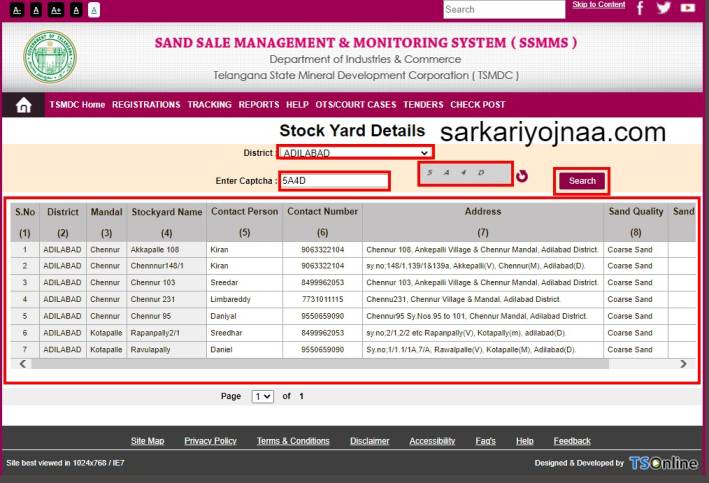This screenshot has height=483, width=709.
Task: Open the District dropdown showing ADILABAD
Action: [355, 152]
